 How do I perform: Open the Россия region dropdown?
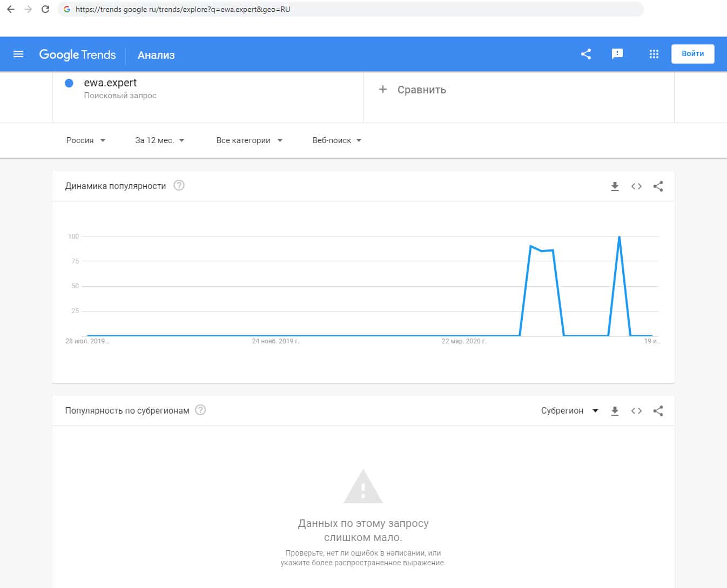(86, 140)
